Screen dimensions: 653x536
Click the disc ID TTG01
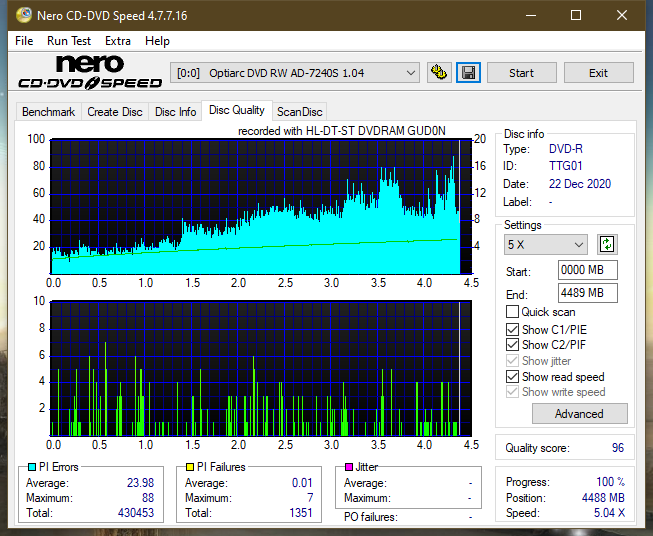[566, 166]
